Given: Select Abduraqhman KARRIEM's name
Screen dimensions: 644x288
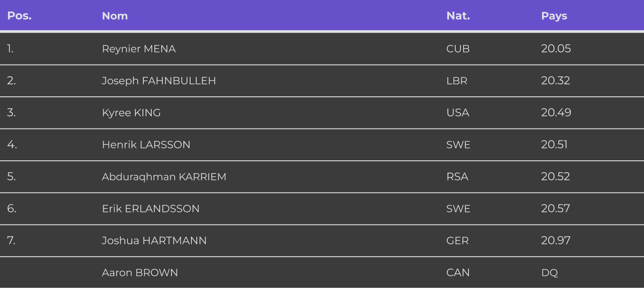Looking at the screenshot, I should [x=164, y=177].
